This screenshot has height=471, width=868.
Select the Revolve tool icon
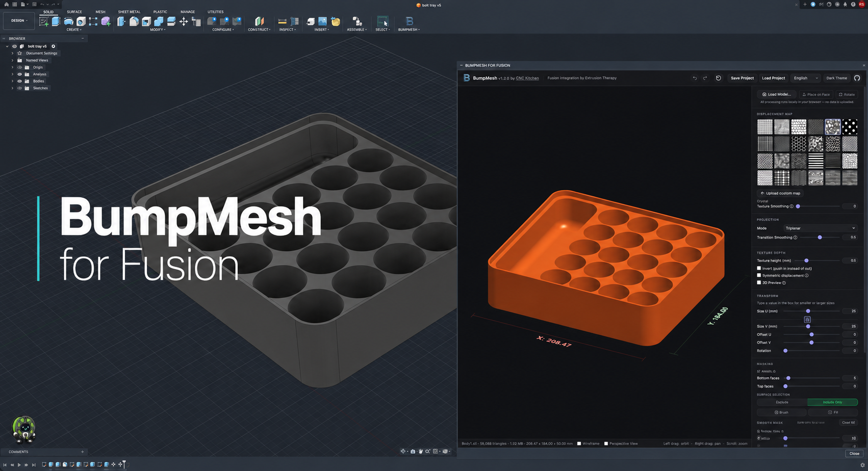68,21
